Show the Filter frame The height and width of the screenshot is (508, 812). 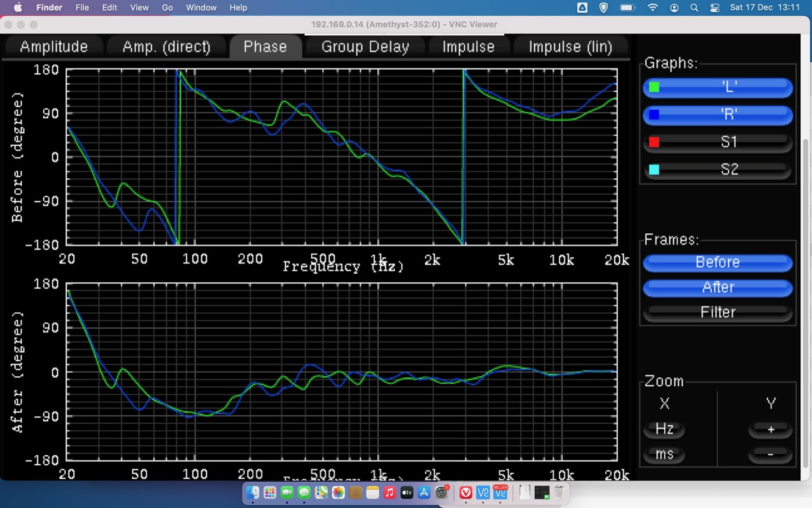coord(718,312)
